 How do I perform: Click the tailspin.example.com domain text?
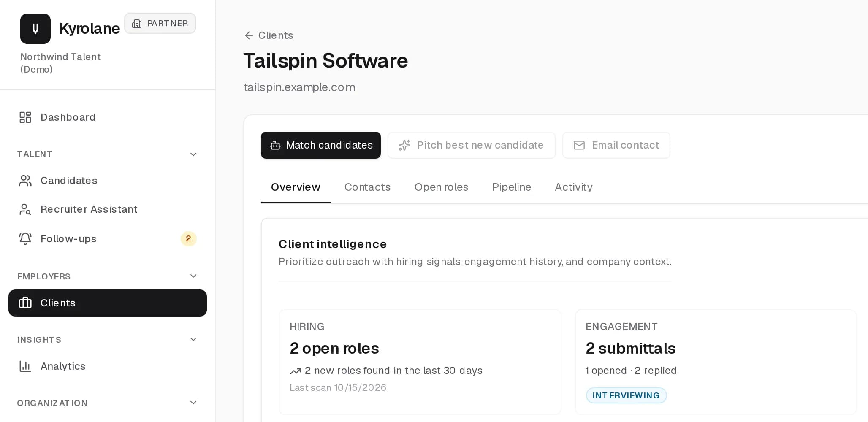point(299,87)
